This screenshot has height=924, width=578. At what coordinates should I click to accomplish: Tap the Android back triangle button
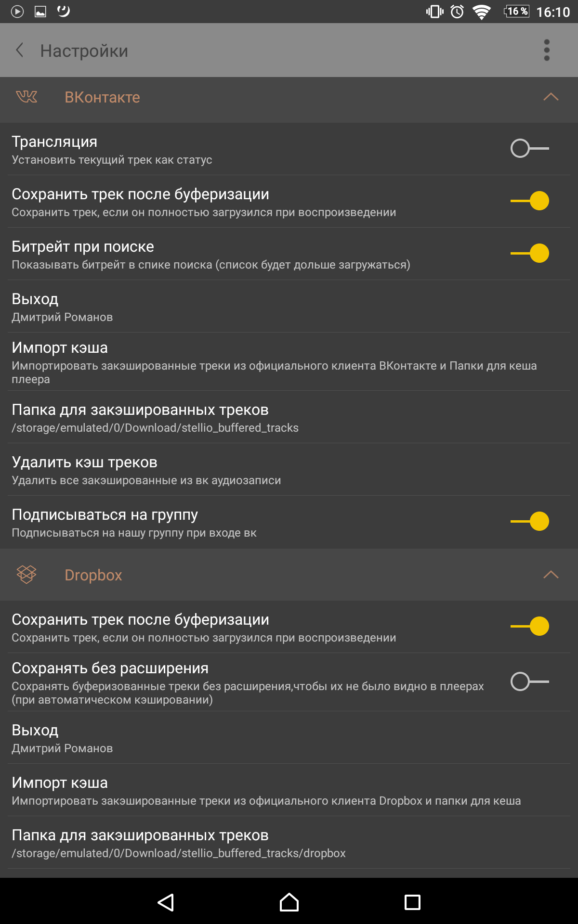166,902
